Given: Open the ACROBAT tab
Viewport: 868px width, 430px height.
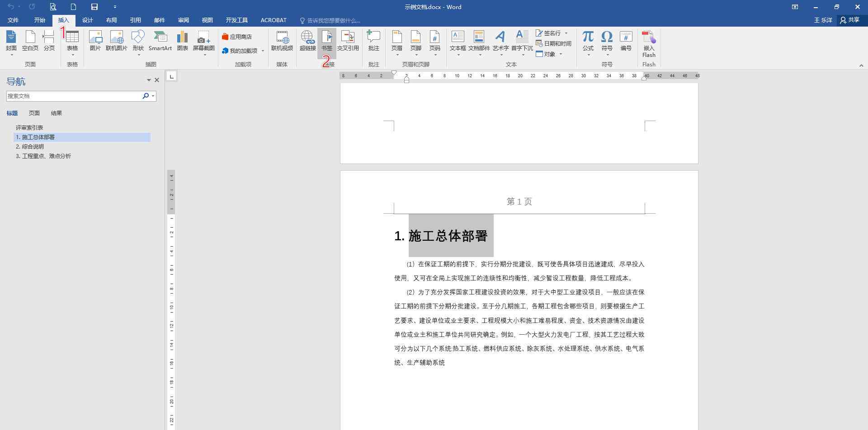Looking at the screenshot, I should [x=274, y=20].
